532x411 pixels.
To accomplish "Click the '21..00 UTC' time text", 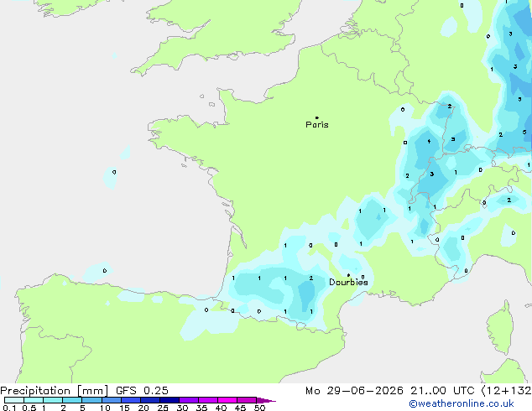I will click(x=442, y=391).
